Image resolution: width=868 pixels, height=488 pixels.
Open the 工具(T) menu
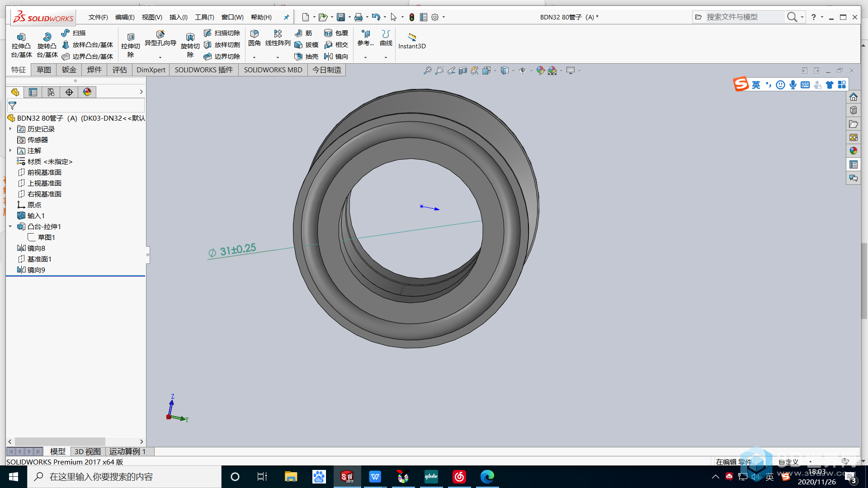point(204,17)
